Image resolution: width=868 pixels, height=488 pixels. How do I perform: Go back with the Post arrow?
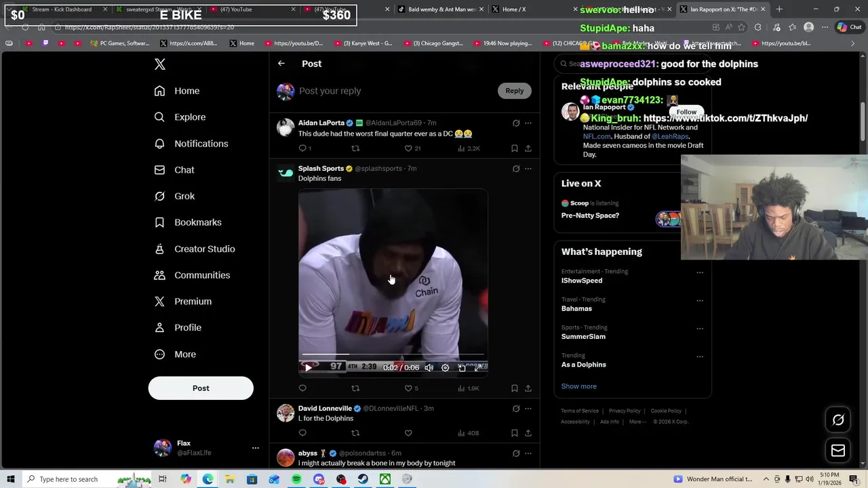point(281,64)
